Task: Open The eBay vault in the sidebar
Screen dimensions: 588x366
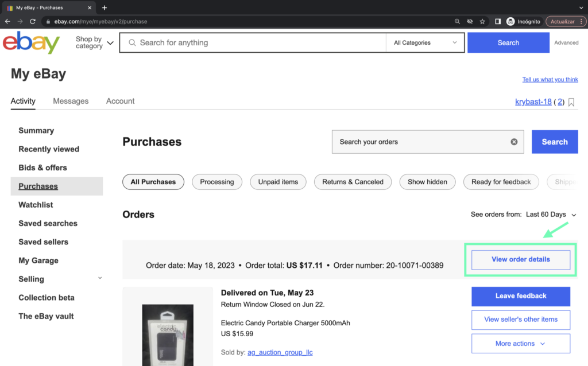Action: 46,316
